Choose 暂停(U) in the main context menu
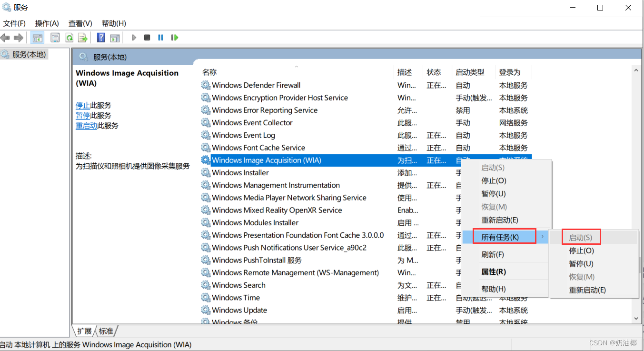Image resolution: width=644 pixels, height=351 pixels. click(x=506, y=194)
